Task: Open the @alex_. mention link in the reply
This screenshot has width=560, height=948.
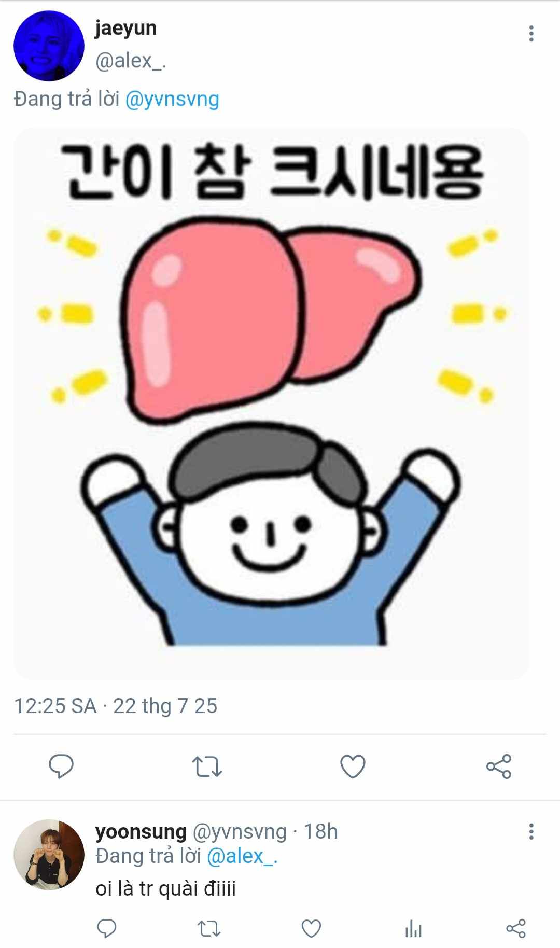Action: (242, 856)
